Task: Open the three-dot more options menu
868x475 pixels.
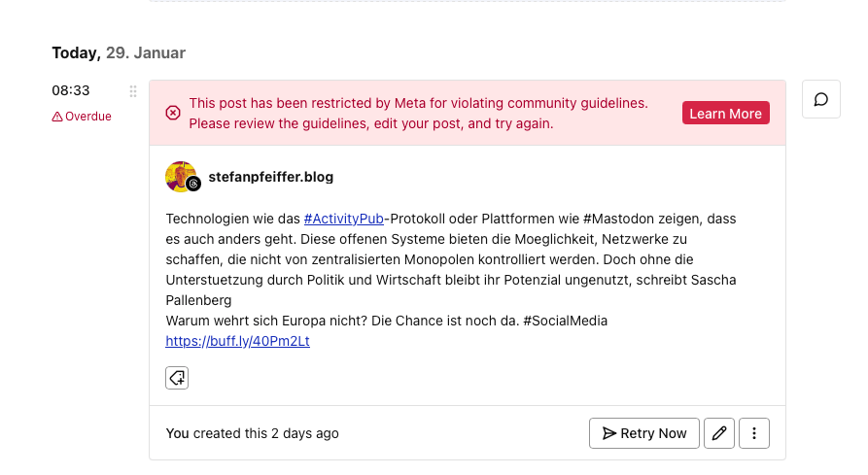Action: 754,433
